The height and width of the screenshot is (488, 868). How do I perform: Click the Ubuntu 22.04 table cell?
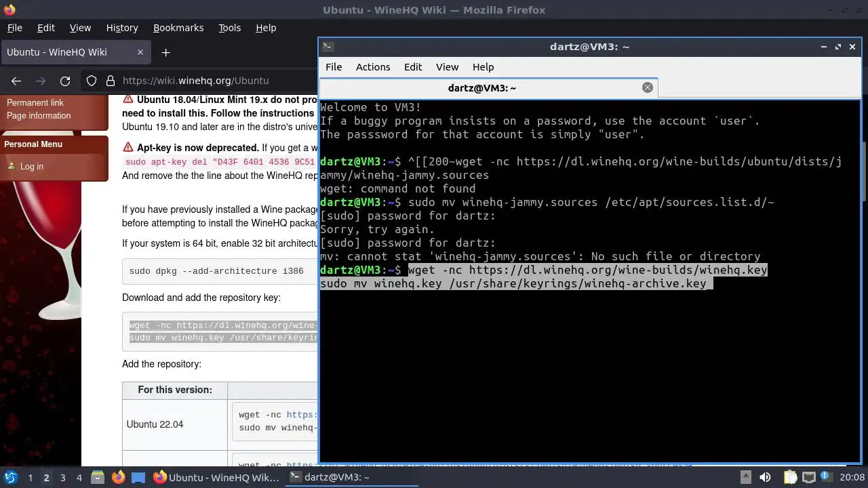pos(175,425)
